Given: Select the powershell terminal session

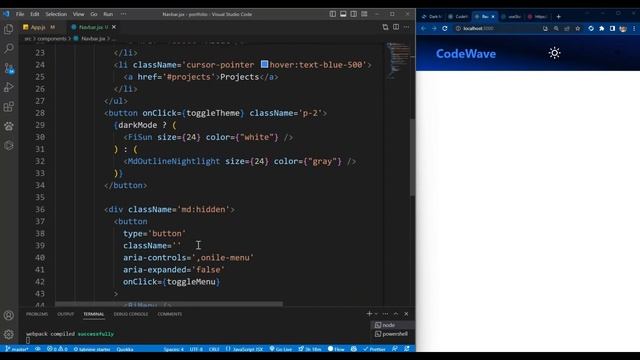Looking at the screenshot, I should pos(392,334).
